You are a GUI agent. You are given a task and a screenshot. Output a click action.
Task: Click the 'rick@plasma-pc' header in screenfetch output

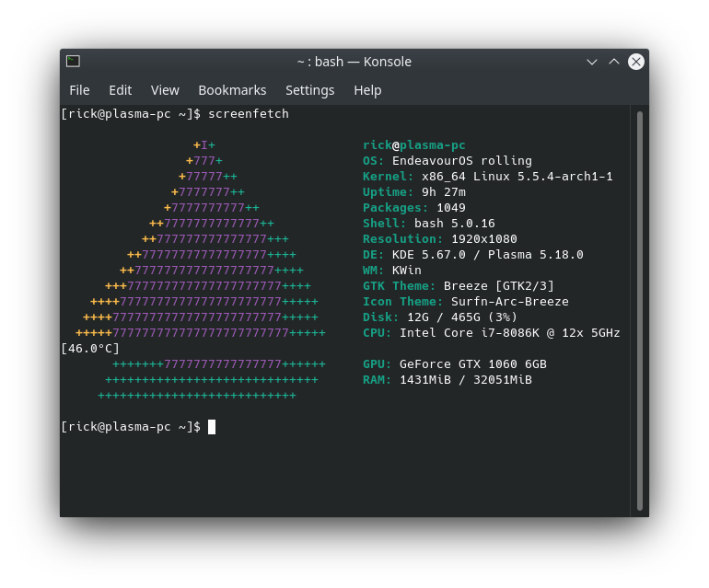coord(414,145)
